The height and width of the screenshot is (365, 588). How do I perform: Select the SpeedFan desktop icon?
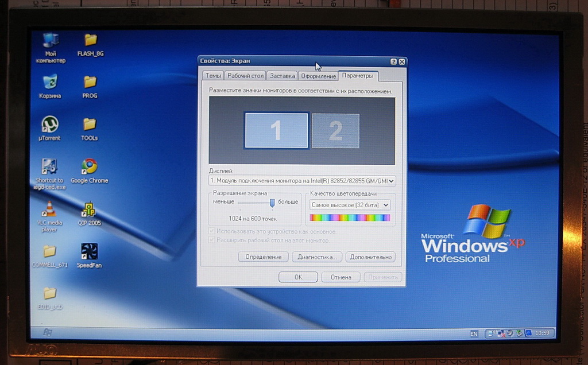coord(89,251)
